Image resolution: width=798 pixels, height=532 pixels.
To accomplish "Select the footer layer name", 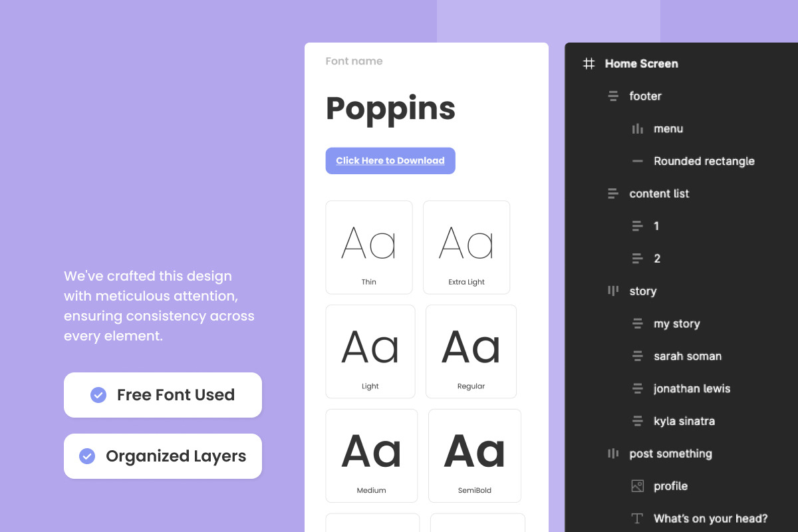I will pyautogui.click(x=646, y=96).
